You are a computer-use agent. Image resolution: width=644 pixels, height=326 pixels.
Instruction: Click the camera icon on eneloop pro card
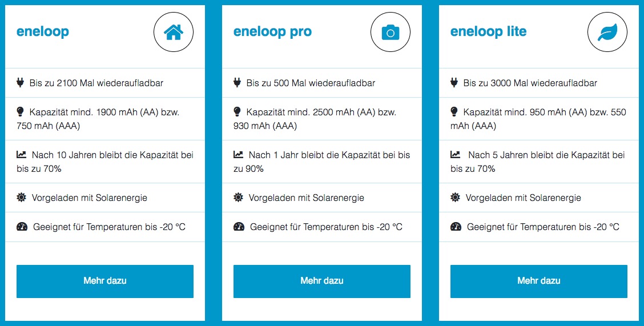(391, 33)
